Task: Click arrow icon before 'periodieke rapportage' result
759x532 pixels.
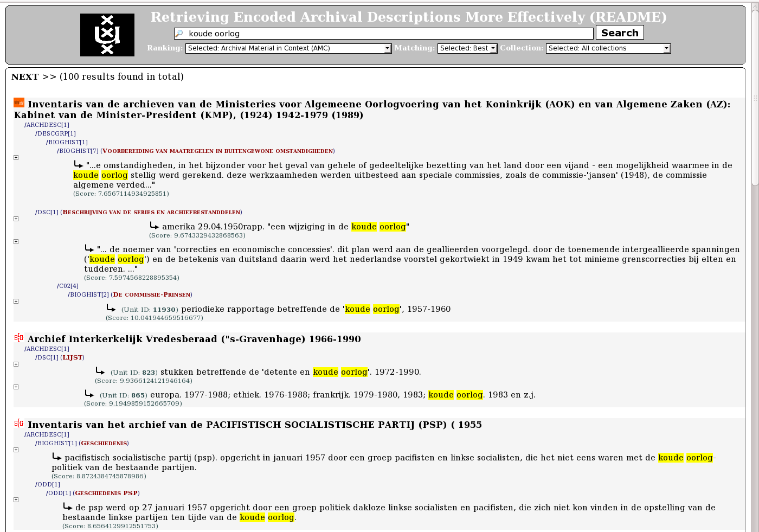Action: coord(111,308)
